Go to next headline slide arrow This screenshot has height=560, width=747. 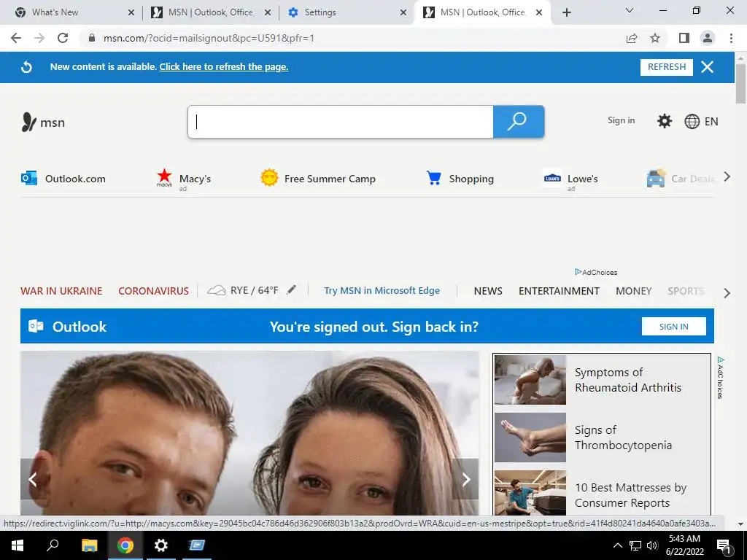click(465, 479)
